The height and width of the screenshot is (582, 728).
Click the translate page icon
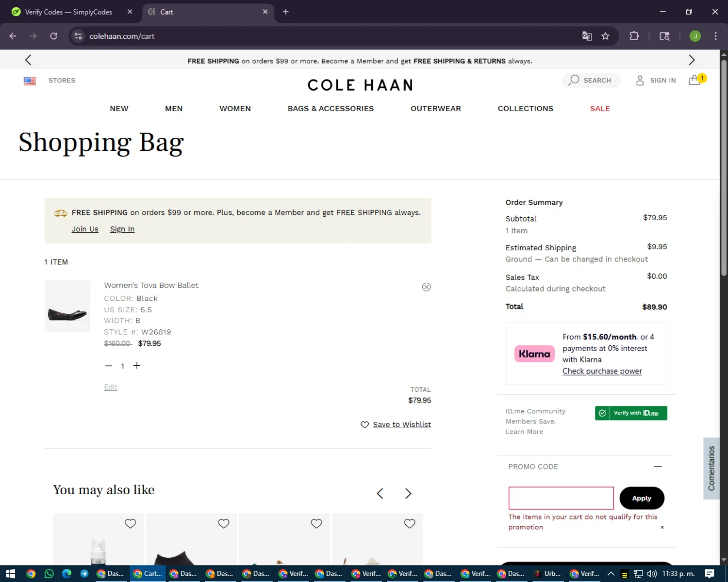[x=587, y=36]
